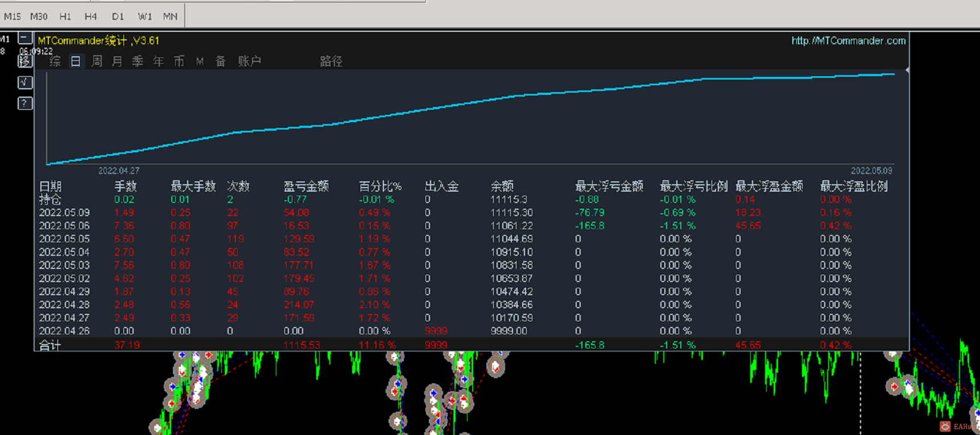Open the 年 yearly tab

158,61
